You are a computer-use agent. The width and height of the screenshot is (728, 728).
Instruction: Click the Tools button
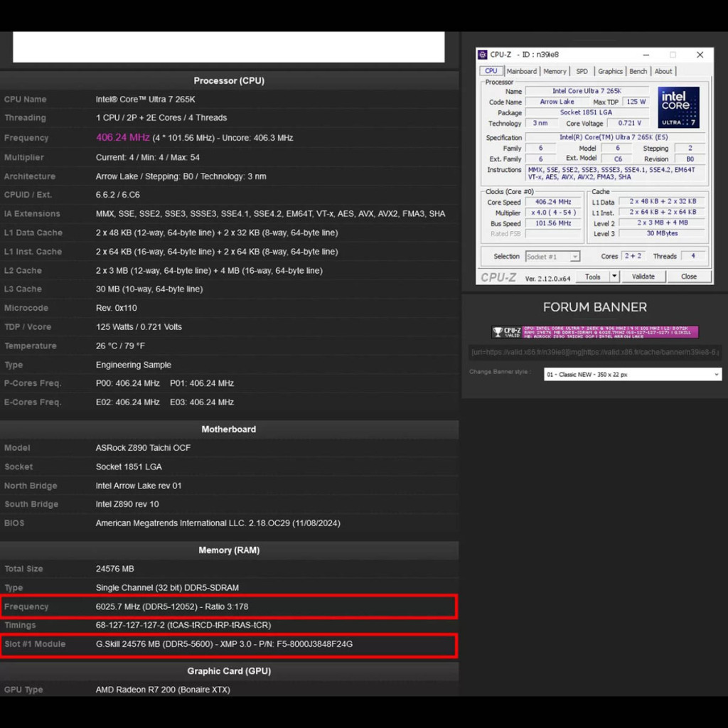pos(592,277)
